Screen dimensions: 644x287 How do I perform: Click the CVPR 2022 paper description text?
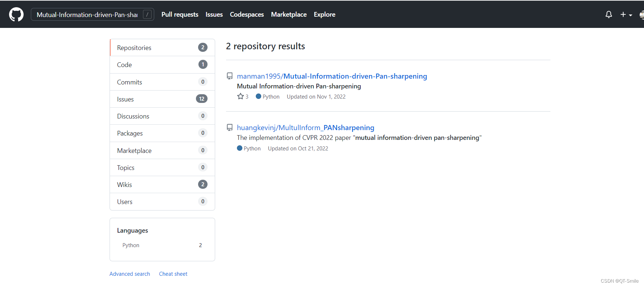tap(359, 138)
